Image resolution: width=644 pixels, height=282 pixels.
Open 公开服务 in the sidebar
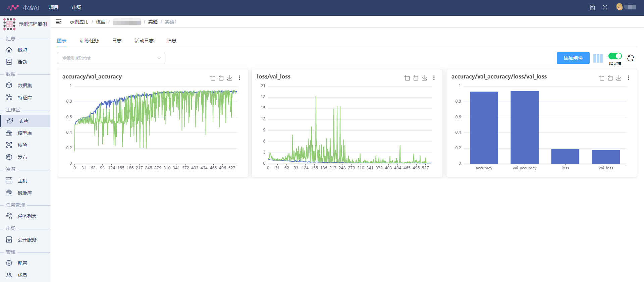point(25,240)
